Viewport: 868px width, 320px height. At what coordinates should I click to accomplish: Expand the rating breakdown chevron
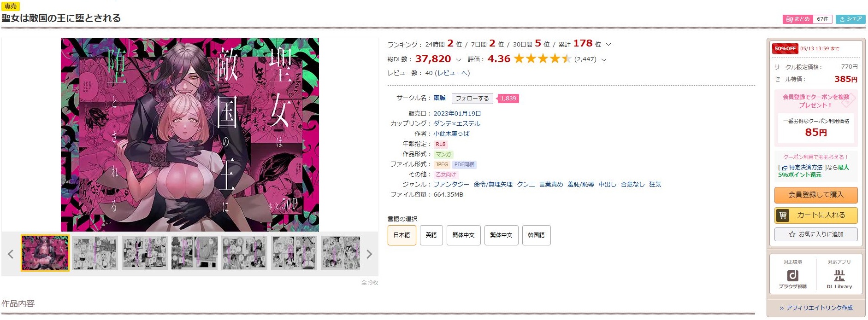point(604,60)
